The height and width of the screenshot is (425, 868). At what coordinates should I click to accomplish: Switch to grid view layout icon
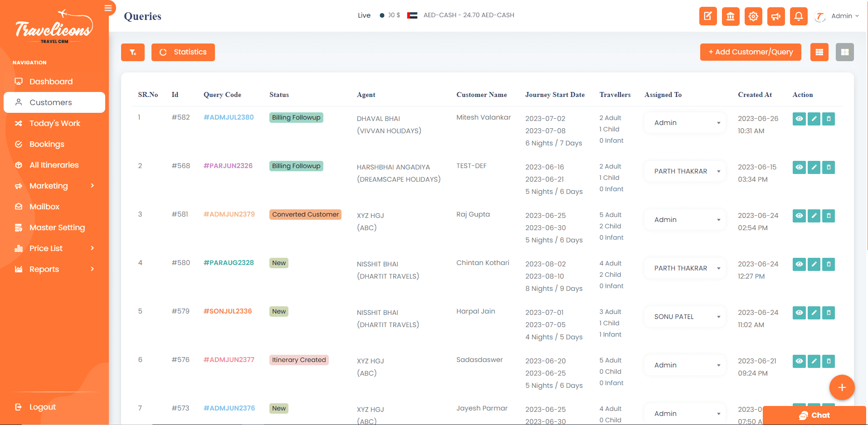pos(845,52)
